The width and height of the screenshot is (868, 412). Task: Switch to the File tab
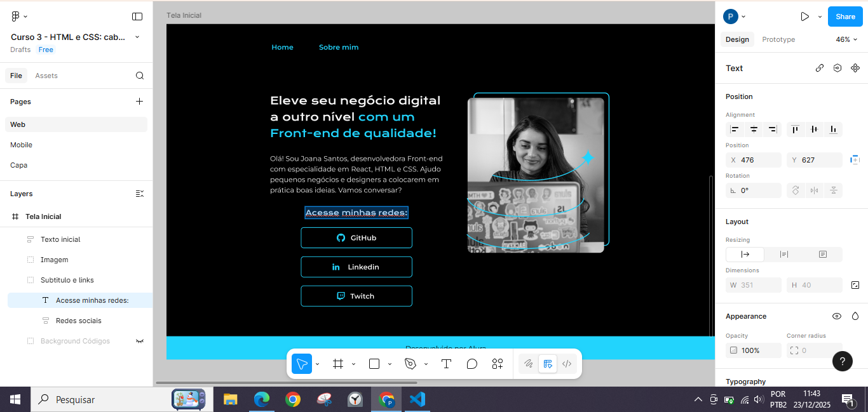(x=16, y=76)
